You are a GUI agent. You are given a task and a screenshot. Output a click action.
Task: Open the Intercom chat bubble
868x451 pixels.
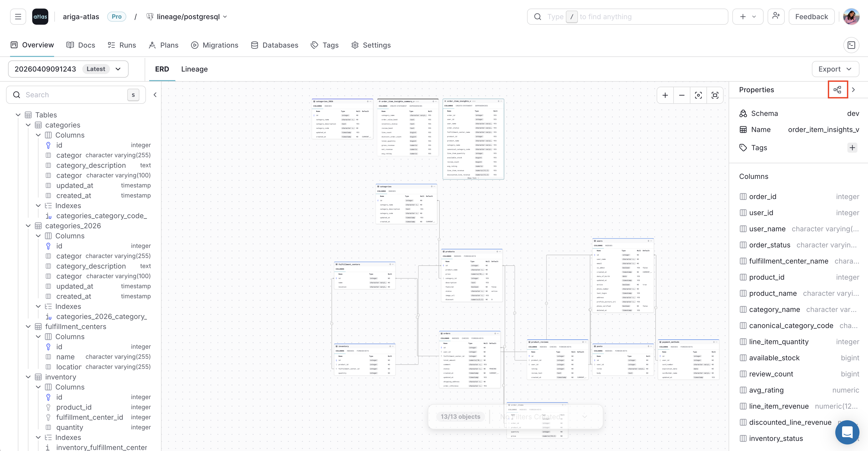[847, 432]
